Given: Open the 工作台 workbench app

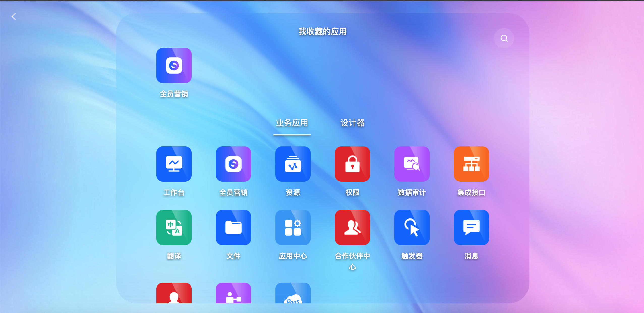Looking at the screenshot, I should 174,164.
